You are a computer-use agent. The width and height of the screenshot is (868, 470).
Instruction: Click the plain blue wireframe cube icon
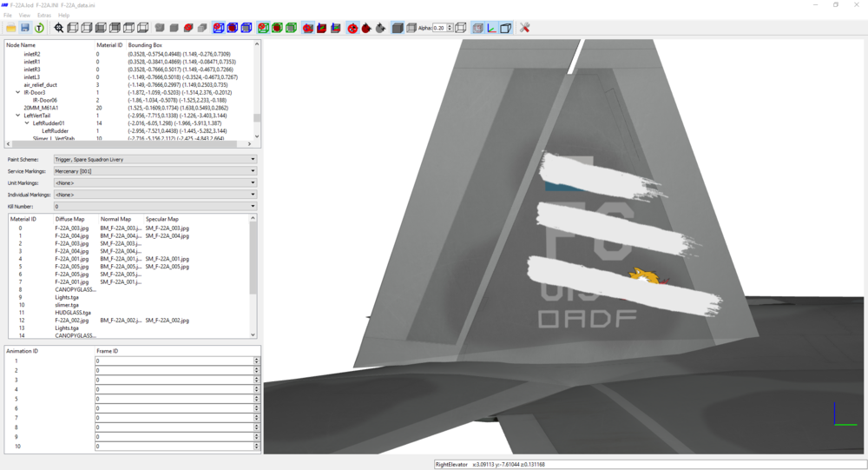tap(247, 28)
